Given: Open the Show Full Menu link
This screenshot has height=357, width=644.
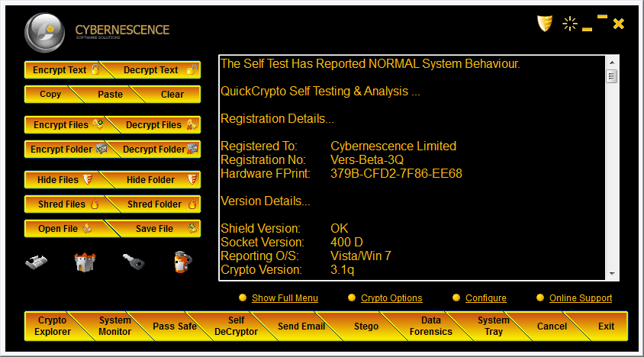Looking at the screenshot, I should click(x=285, y=297).
